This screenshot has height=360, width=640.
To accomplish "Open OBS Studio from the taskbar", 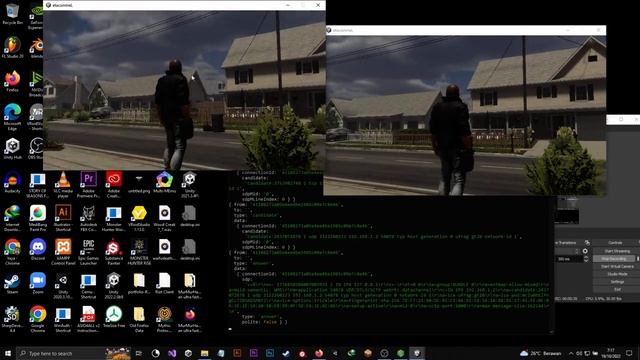I will [384, 353].
